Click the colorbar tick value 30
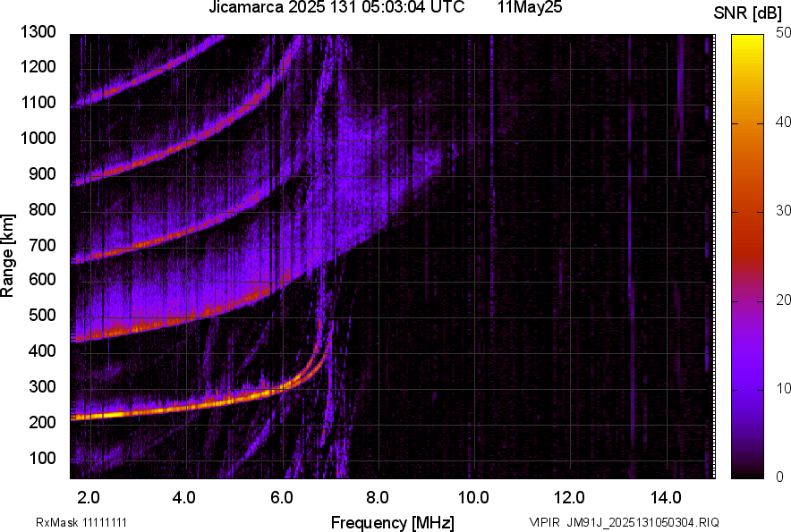Image resolution: width=791 pixels, height=532 pixels. [x=783, y=210]
